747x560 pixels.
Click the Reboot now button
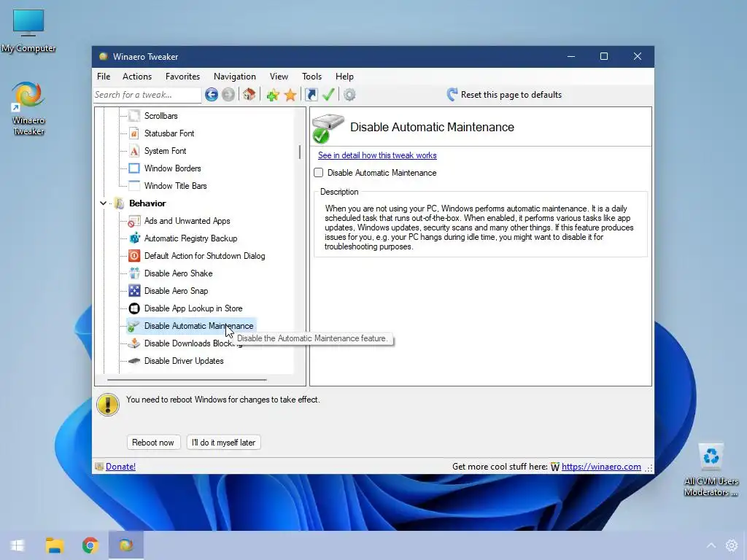tap(153, 443)
